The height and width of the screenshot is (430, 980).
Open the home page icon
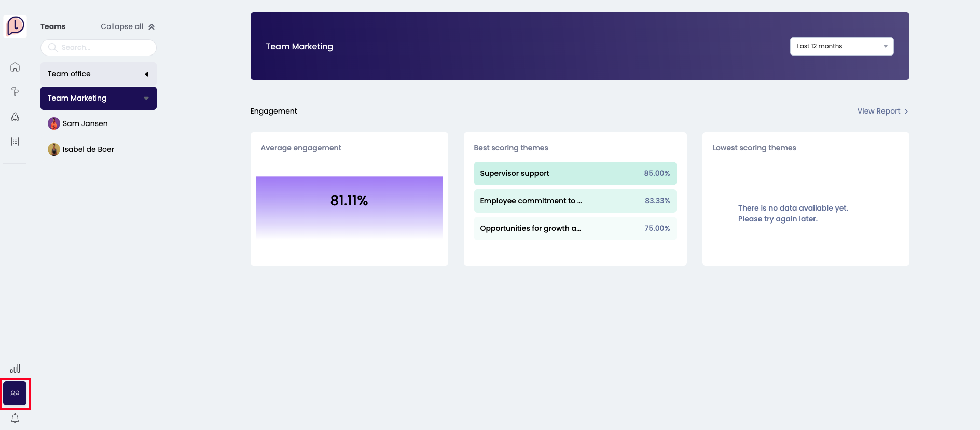(x=15, y=67)
